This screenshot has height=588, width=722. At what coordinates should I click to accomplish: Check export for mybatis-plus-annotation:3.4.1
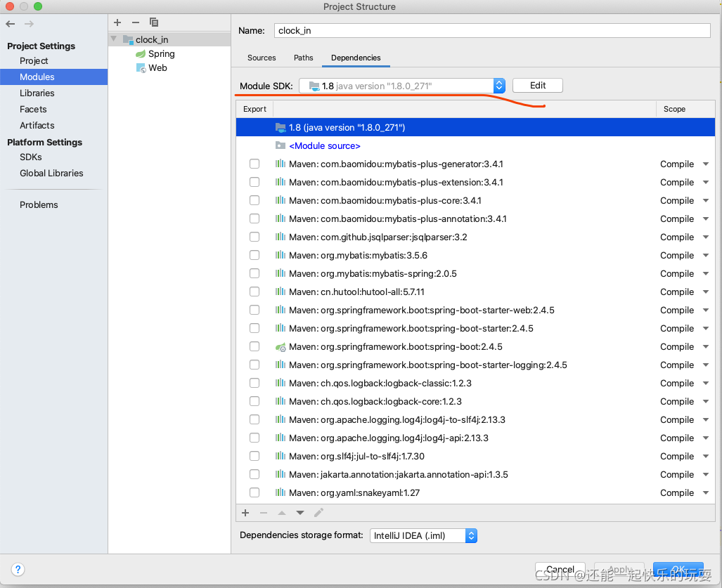point(254,218)
